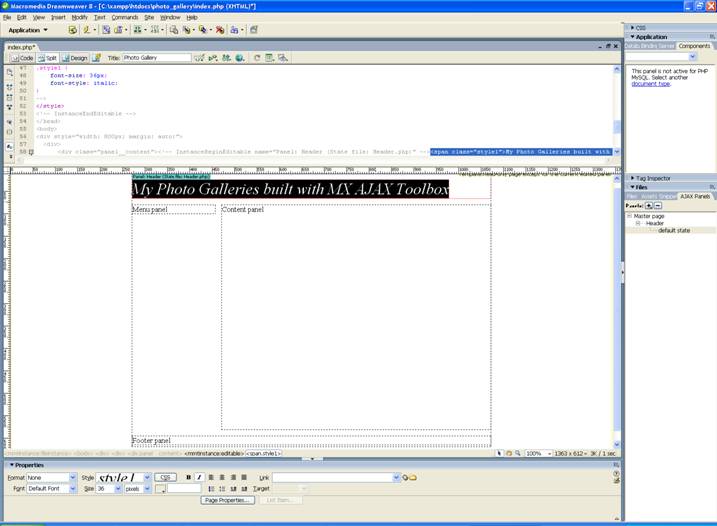Switch to Split view
717x526 pixels.
48,58
